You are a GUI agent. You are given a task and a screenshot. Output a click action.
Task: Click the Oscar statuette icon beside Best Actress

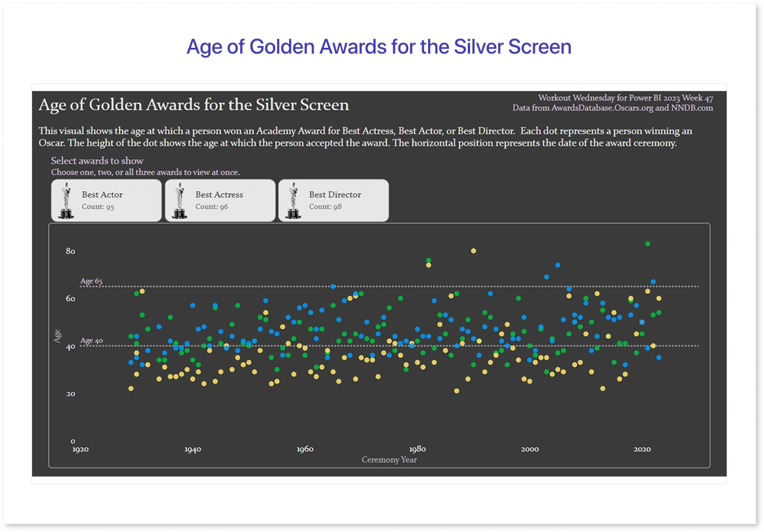180,200
